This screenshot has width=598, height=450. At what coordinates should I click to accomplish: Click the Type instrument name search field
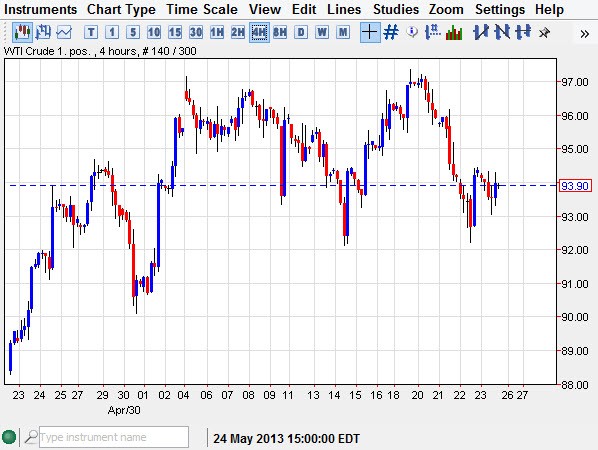click(114, 437)
